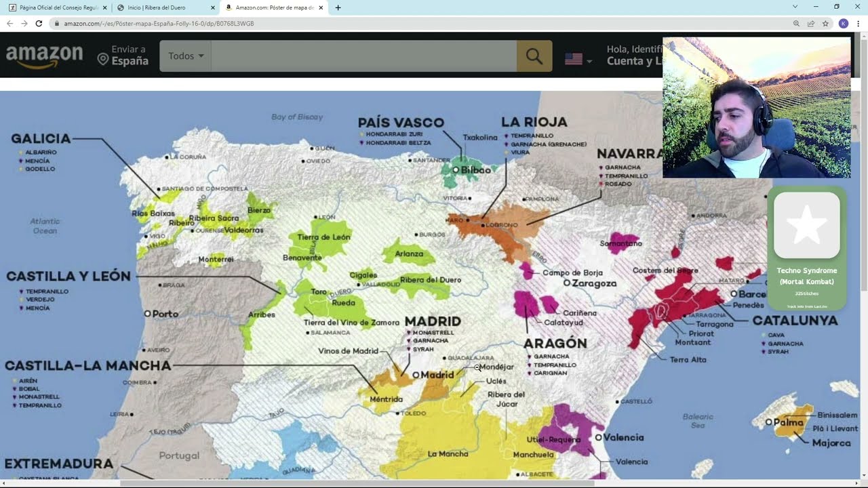Click the NAVARRA heading

pos(630,153)
